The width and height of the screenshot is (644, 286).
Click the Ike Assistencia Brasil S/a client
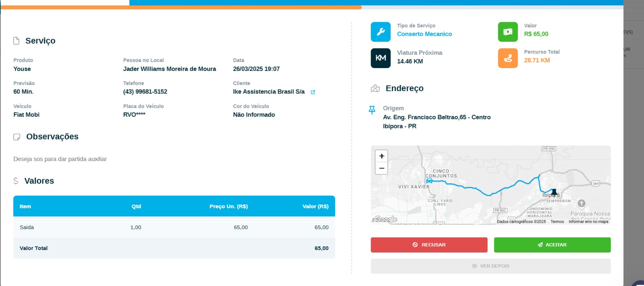click(x=268, y=92)
